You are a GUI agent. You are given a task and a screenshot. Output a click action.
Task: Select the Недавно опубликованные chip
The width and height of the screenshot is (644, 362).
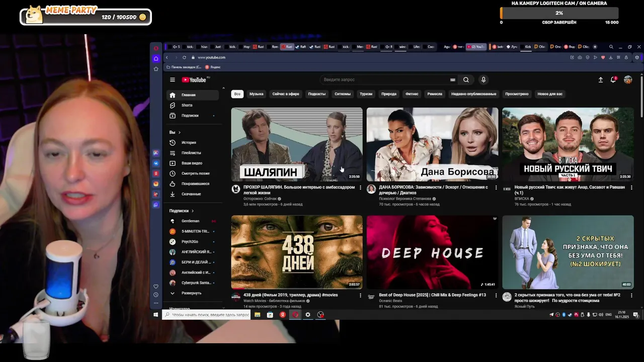[473, 94]
